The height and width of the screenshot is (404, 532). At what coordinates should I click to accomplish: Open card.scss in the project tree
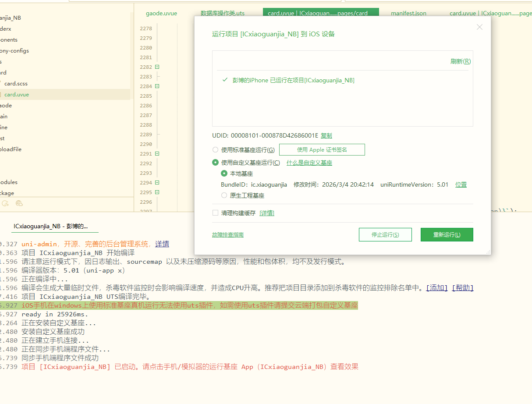tap(16, 83)
